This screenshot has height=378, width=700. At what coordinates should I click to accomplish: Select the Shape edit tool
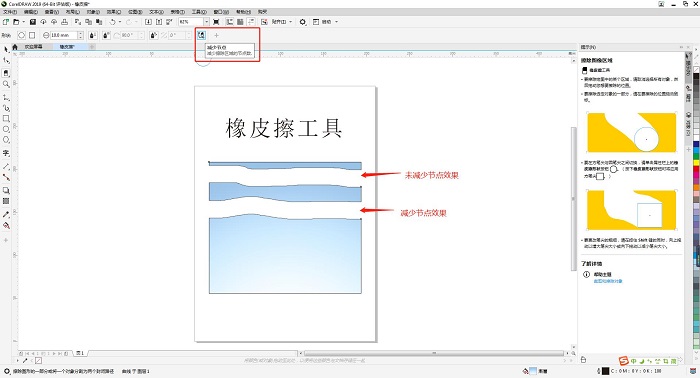(x=6, y=61)
